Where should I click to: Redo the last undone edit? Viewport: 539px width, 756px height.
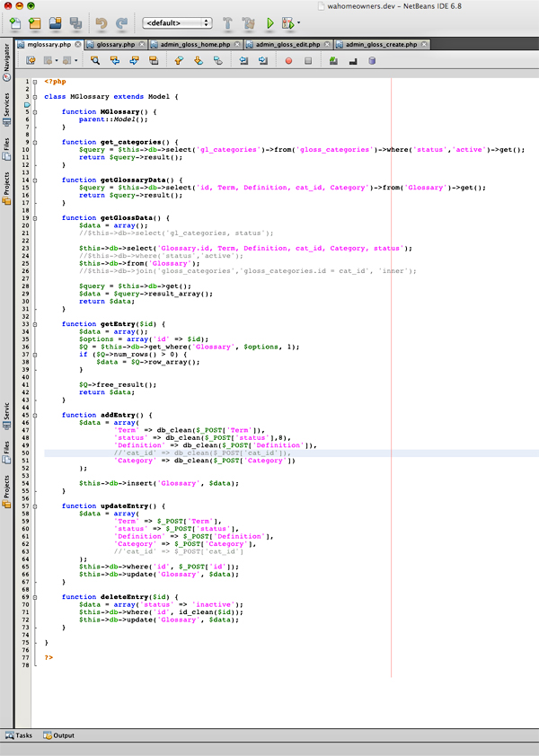[x=121, y=22]
